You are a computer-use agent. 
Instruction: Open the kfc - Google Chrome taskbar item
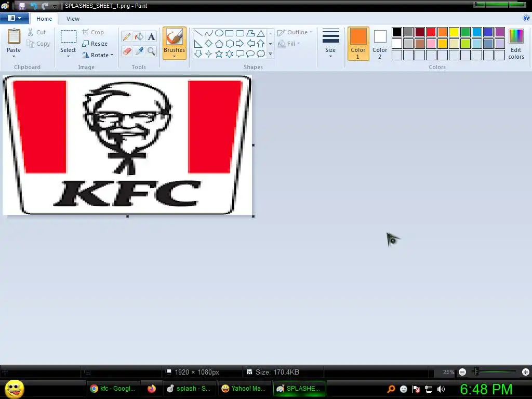coord(113,389)
